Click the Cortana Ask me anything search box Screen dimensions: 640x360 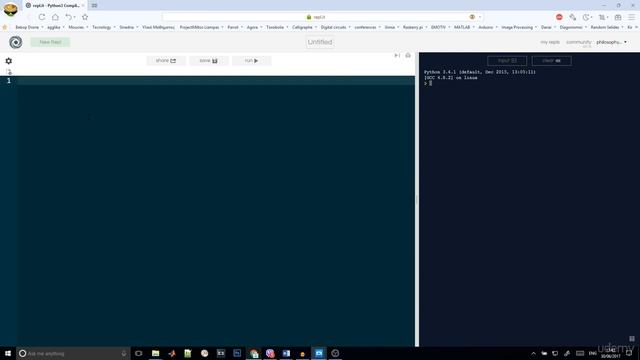pos(73,353)
